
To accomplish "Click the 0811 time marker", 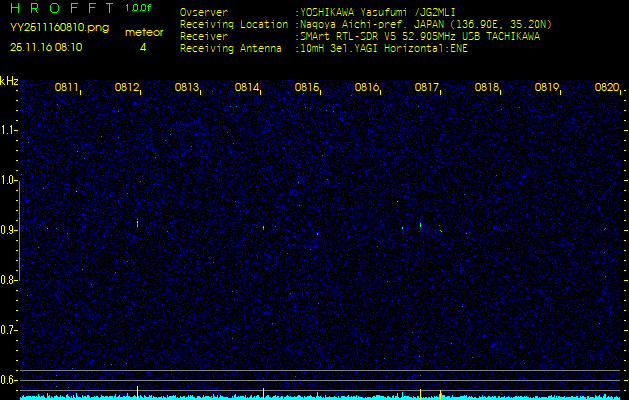I will [x=67, y=88].
